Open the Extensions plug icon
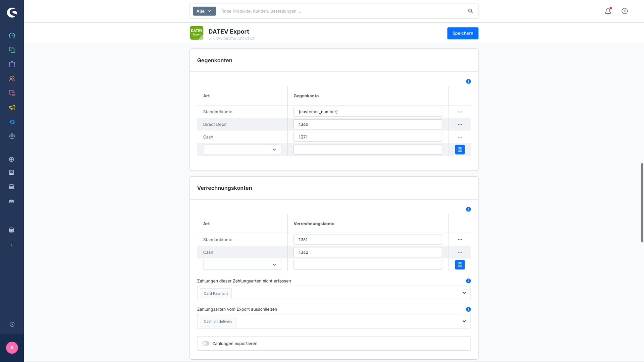Image resolution: width=644 pixels, height=362 pixels. (12, 122)
